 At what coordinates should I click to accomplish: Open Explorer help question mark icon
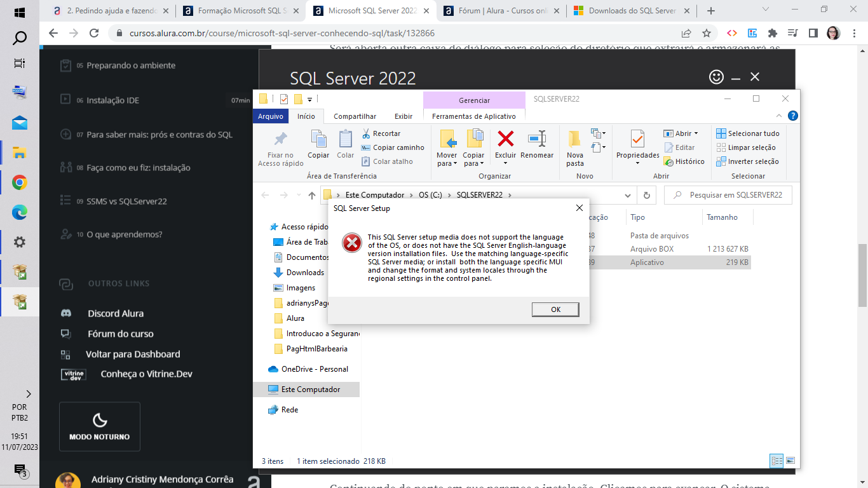click(792, 116)
